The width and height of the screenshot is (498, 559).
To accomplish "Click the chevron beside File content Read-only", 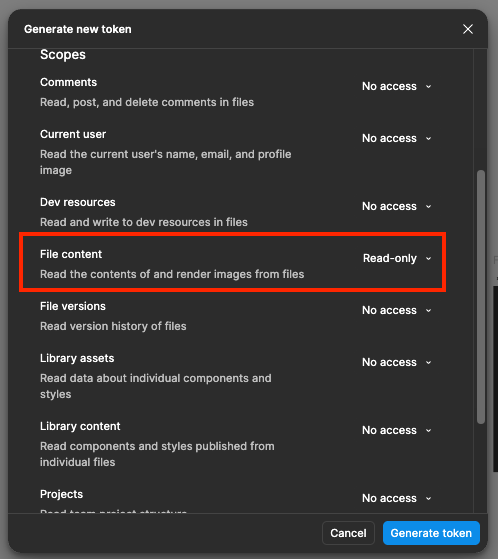I will [428, 259].
